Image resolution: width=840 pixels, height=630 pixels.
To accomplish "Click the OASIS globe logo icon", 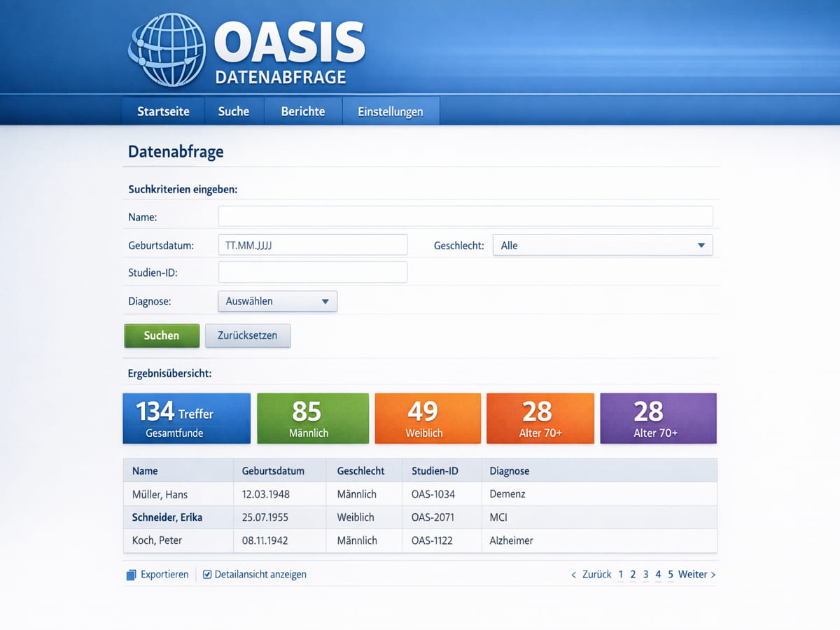I will [167, 50].
